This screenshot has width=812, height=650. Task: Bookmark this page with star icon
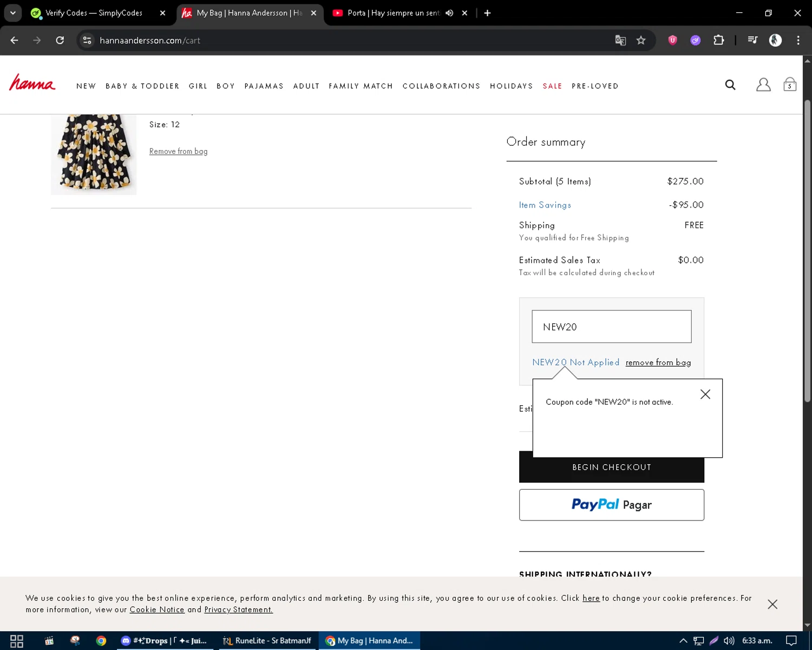[x=641, y=40]
